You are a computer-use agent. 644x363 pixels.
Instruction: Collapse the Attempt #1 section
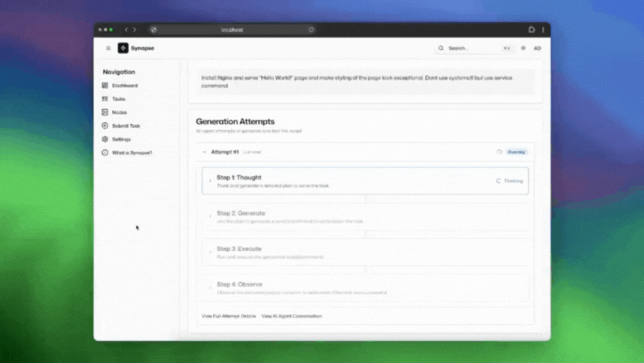[x=204, y=152]
